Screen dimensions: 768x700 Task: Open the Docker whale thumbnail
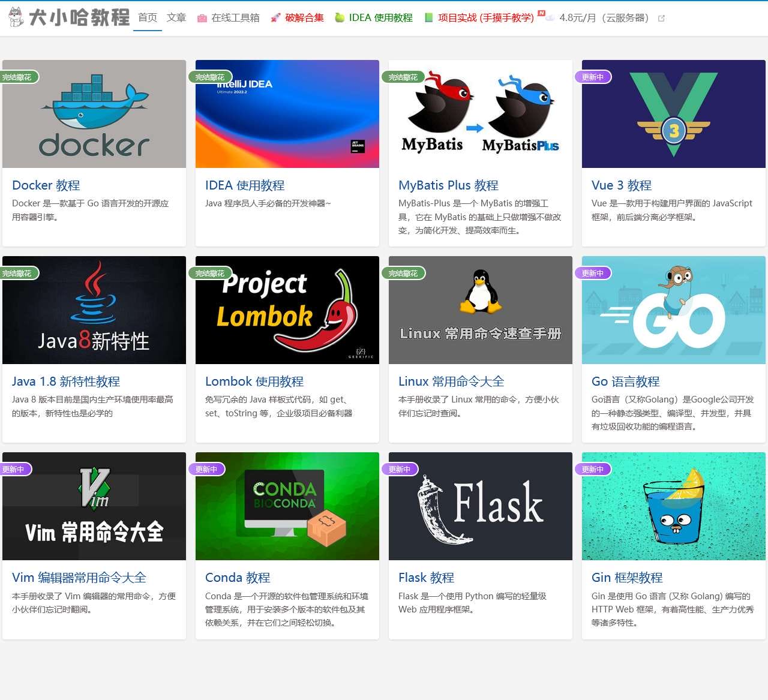click(94, 114)
